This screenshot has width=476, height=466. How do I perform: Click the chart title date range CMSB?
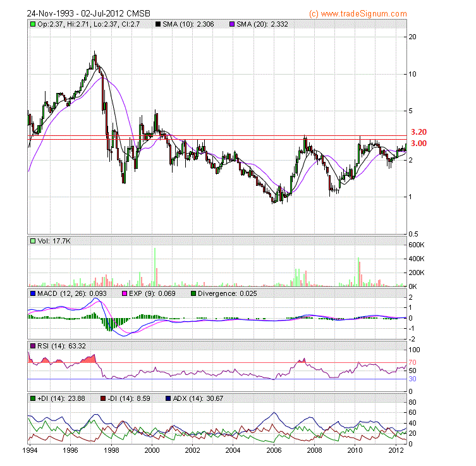click(88, 14)
